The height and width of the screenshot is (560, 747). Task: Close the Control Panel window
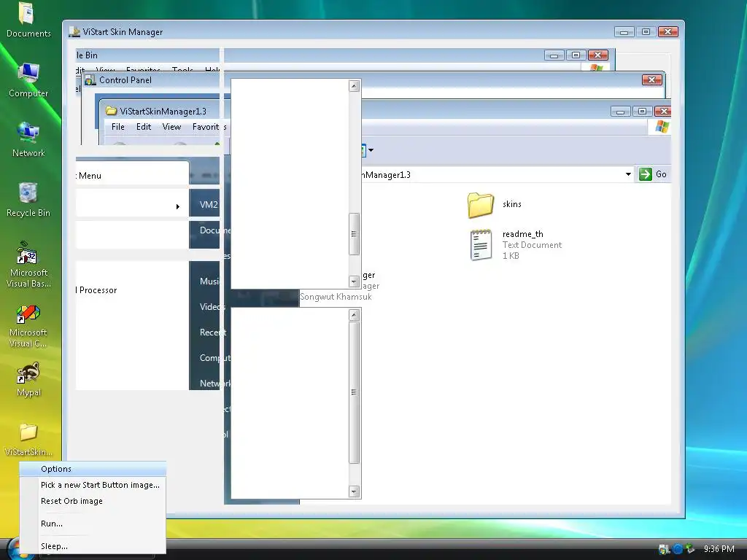point(651,79)
